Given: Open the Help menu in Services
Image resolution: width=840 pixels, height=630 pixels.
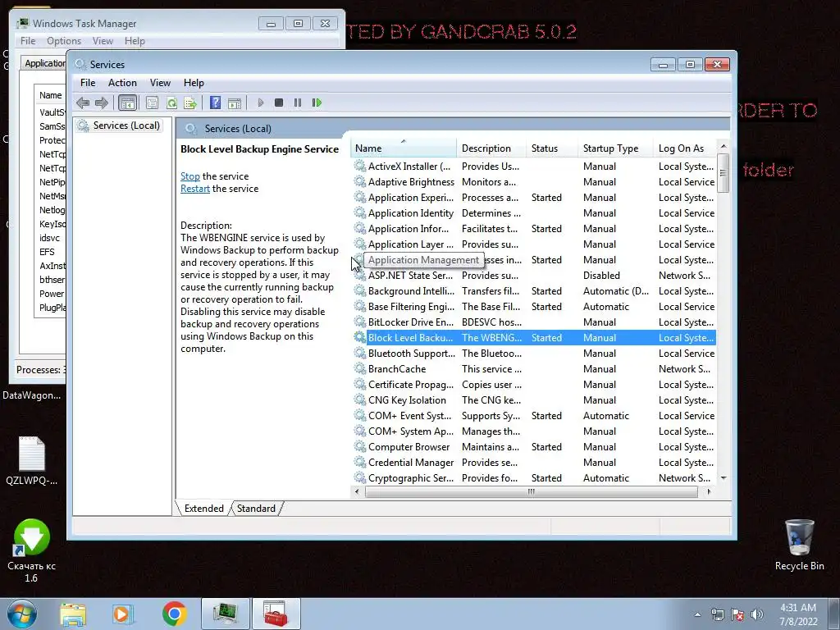Looking at the screenshot, I should tap(194, 83).
